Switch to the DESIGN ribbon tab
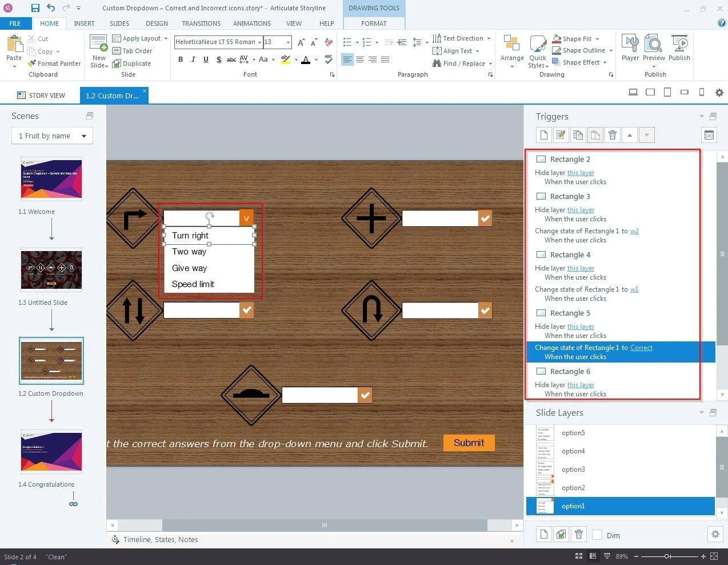Screen dimensions: 728x565 [157, 23]
